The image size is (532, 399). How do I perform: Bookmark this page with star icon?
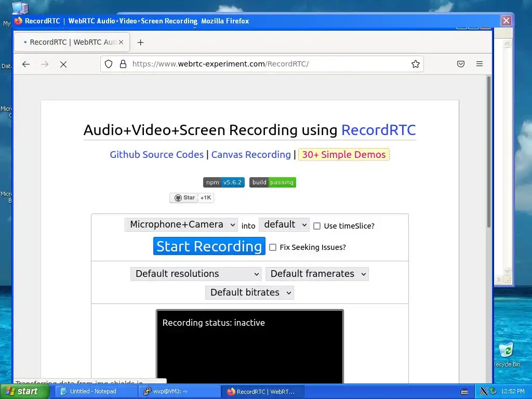[x=415, y=64]
